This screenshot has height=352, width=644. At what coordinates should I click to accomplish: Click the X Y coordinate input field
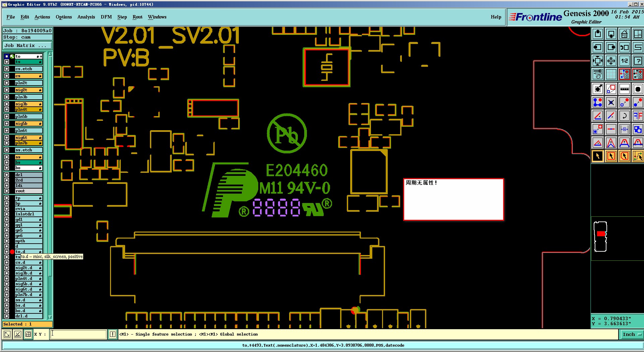coord(78,334)
